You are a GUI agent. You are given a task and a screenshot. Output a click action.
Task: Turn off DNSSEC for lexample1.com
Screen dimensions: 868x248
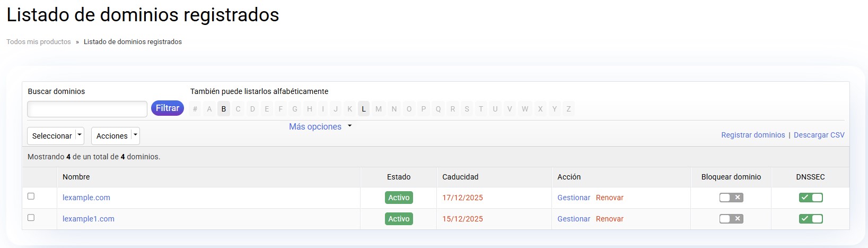pyautogui.click(x=810, y=219)
